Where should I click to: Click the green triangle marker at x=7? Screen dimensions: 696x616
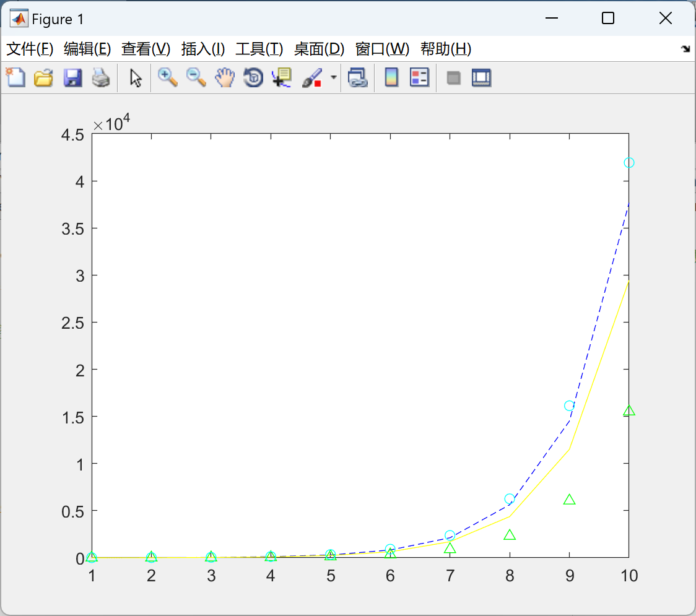point(450,548)
